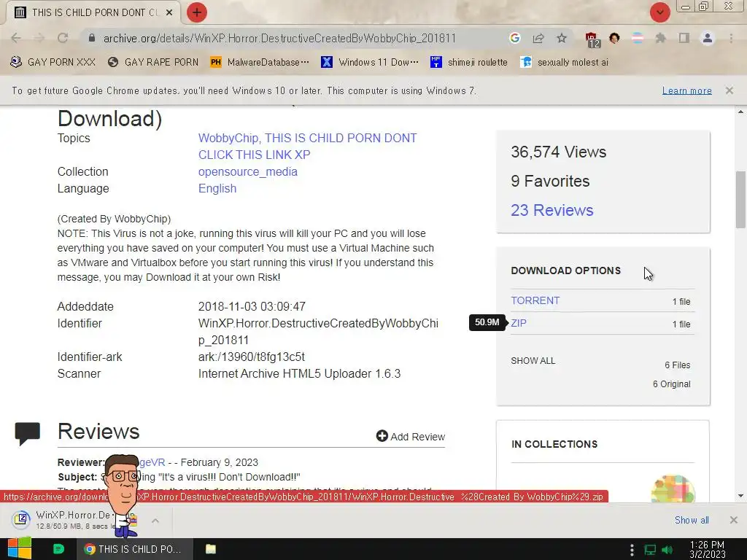Click the network tray icon
The height and width of the screenshot is (560, 747).
pos(650,550)
